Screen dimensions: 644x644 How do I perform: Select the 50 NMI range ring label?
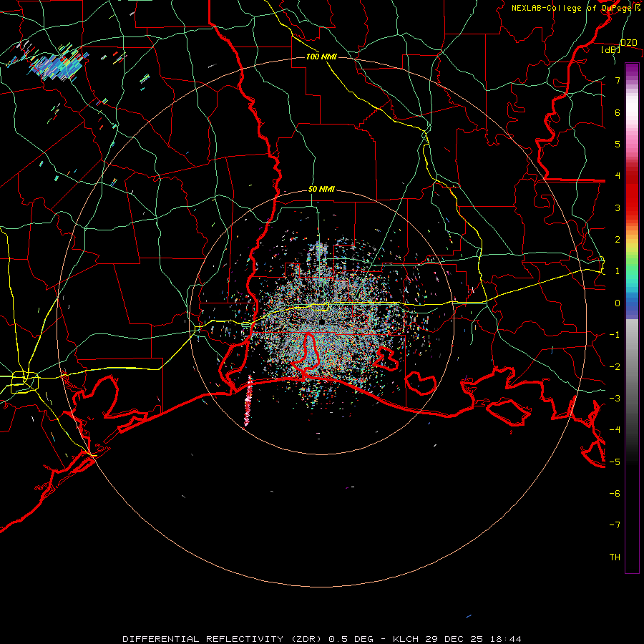[321, 189]
